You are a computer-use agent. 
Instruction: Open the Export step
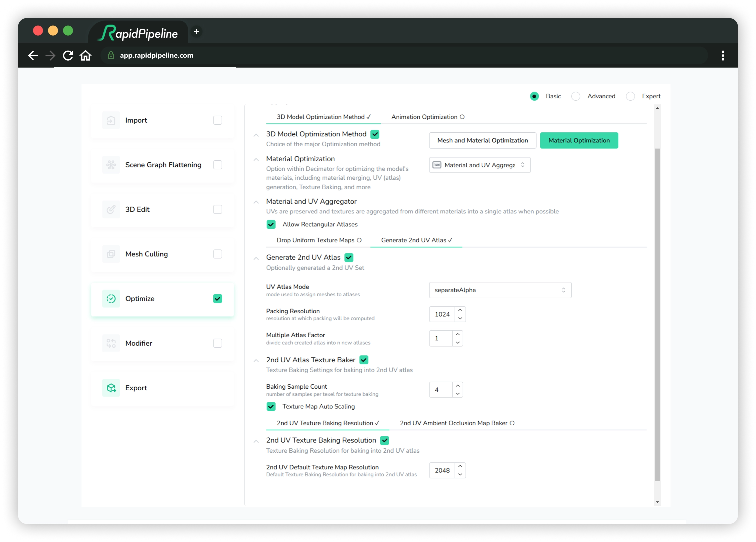pyautogui.click(x=162, y=388)
